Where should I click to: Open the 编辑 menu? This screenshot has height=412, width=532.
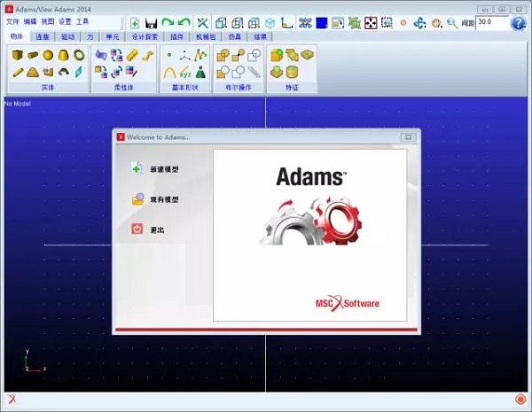click(x=30, y=21)
